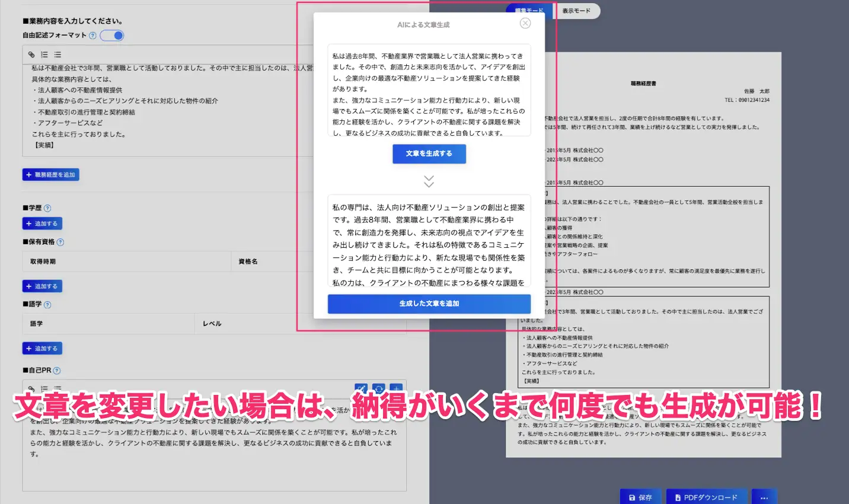Click the 文章を生成する button
Image resolution: width=849 pixels, height=504 pixels.
(x=429, y=154)
